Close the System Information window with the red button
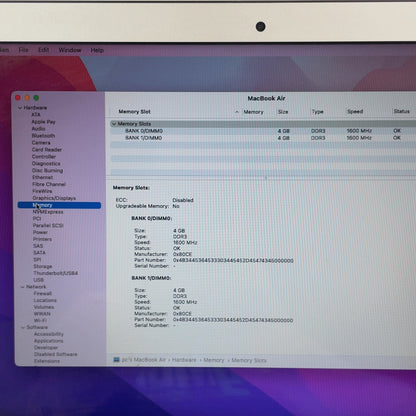Image resolution: width=416 pixels, height=416 pixels. pos(18,98)
